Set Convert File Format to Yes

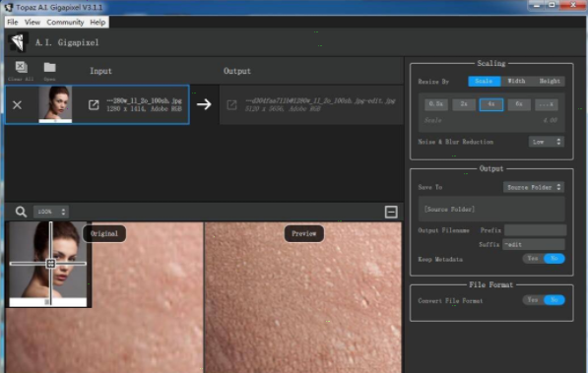click(x=533, y=300)
